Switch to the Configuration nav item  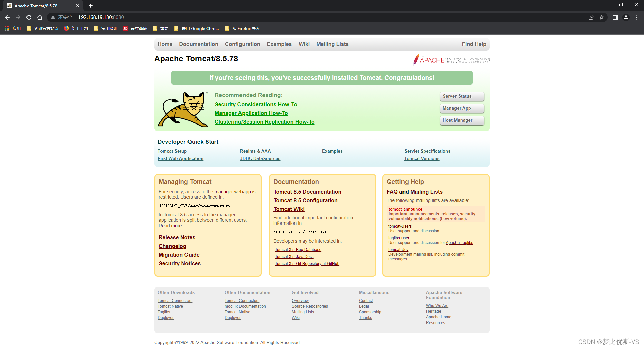(x=243, y=44)
